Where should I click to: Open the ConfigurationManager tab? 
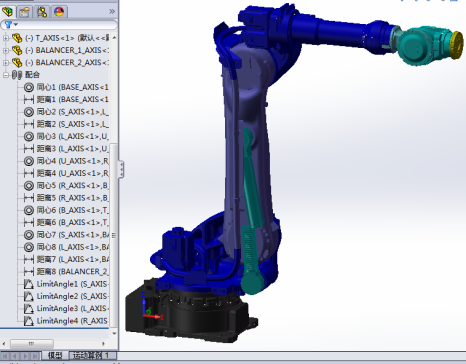tap(42, 12)
